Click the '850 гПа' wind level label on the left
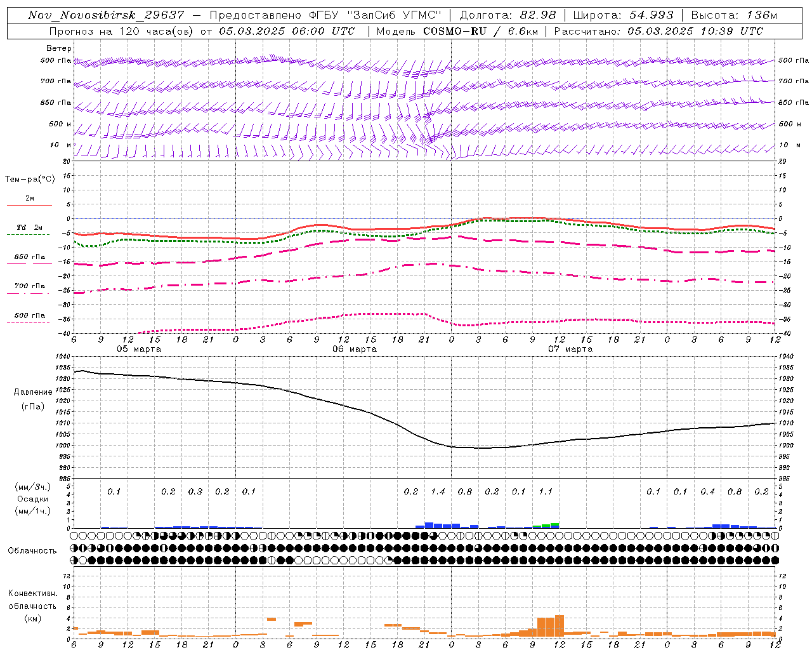The height and width of the screenshot is (650, 812). (56, 102)
